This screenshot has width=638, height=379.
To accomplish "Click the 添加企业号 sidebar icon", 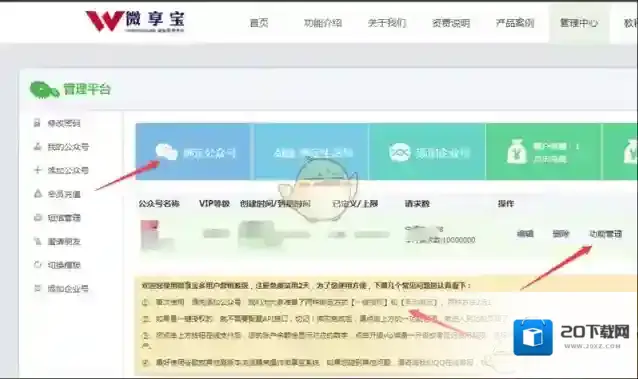I will pos(37,288).
